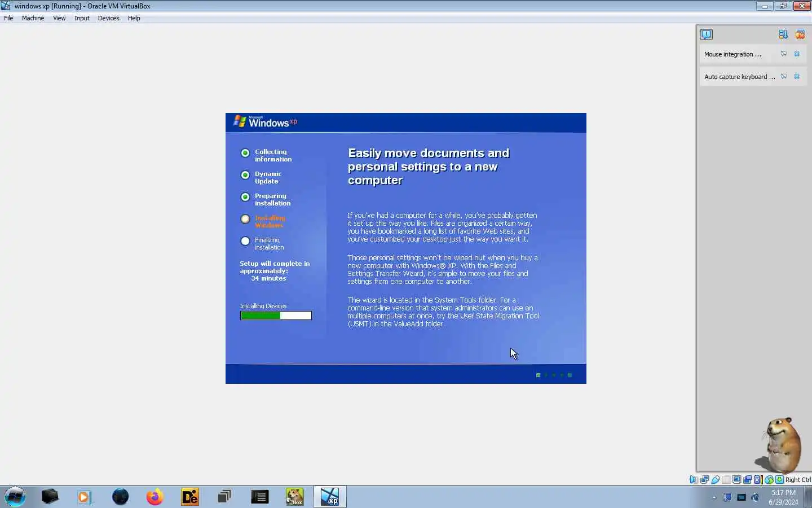Open the black box taskbar app
The image size is (812, 508).
point(50,497)
